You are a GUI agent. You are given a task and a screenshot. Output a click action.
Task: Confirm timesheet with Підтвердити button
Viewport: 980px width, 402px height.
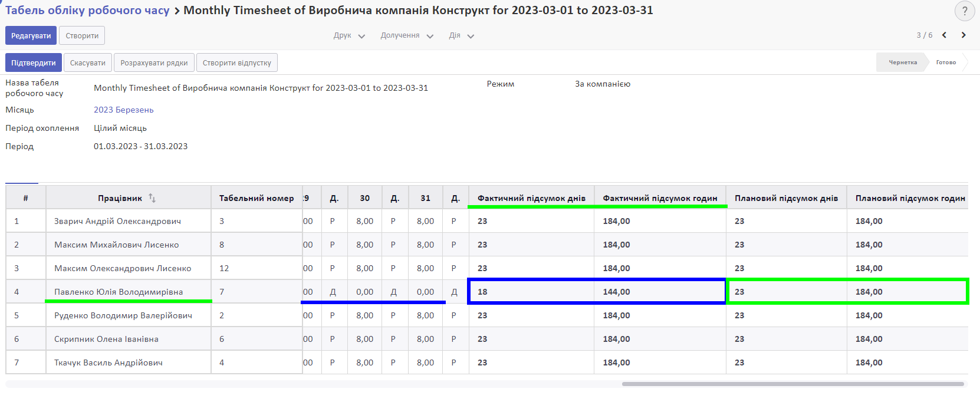[33, 62]
